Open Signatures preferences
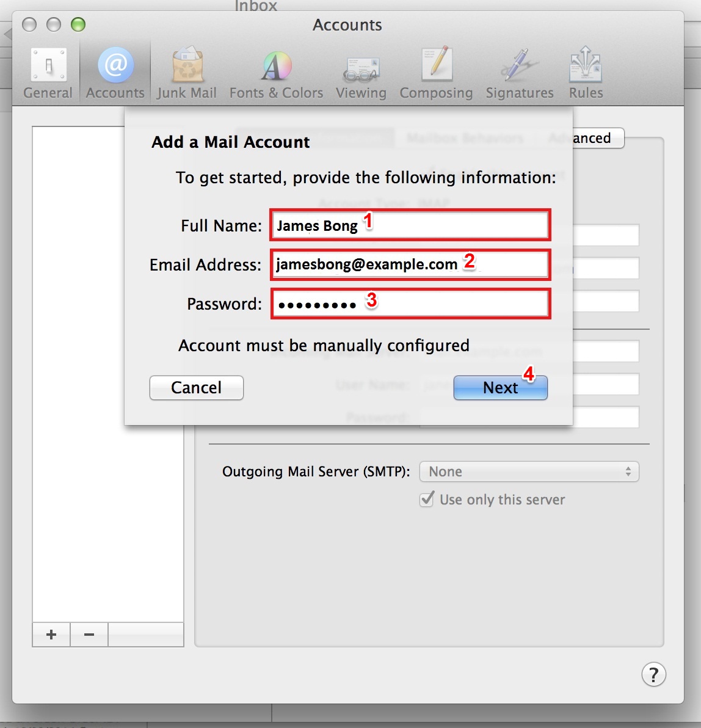 pyautogui.click(x=520, y=73)
